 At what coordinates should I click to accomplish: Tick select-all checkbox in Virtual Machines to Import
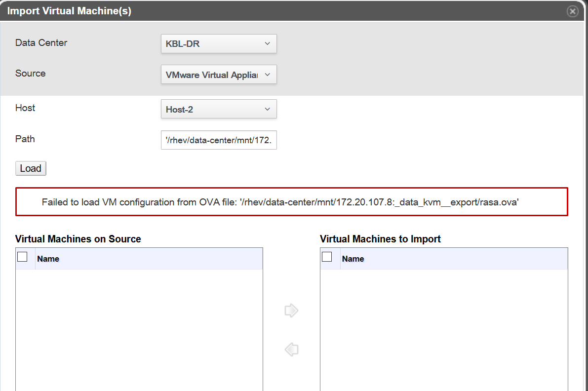[327, 257]
